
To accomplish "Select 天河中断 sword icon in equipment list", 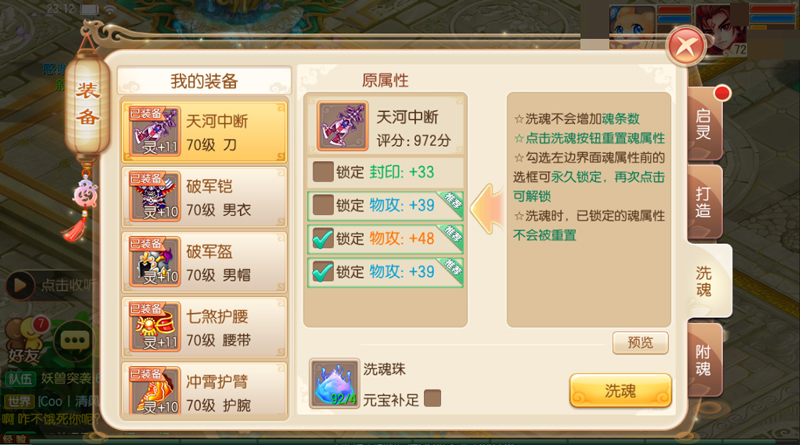I will pyautogui.click(x=155, y=131).
